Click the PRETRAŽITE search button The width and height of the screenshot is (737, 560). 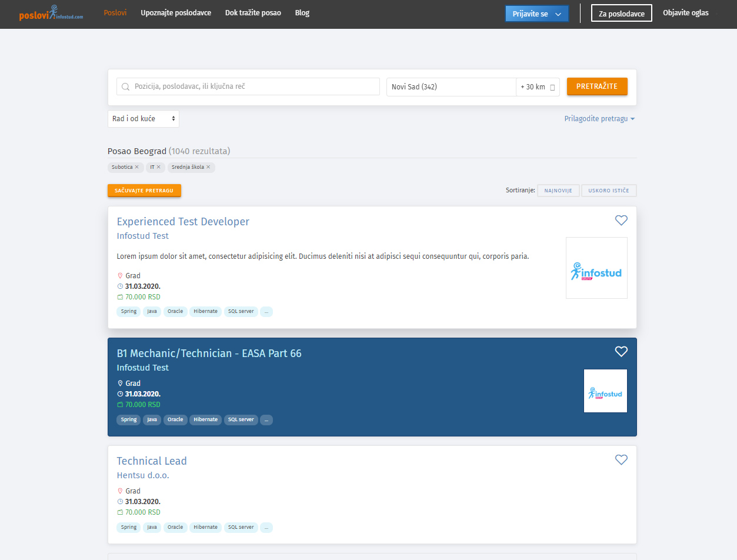coord(597,86)
